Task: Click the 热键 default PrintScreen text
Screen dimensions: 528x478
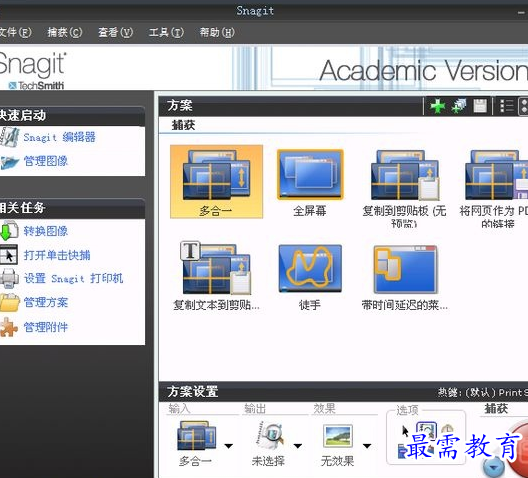Action: (483, 392)
